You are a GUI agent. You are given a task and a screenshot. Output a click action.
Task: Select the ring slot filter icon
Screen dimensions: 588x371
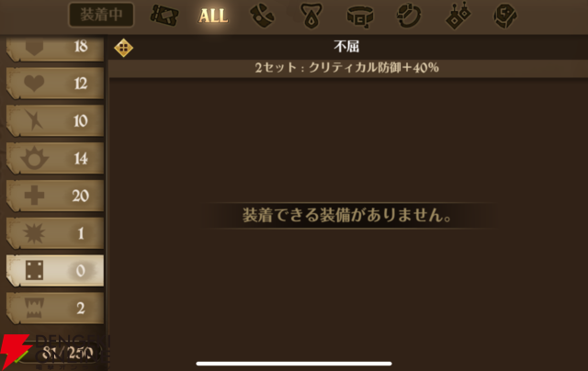tap(409, 16)
